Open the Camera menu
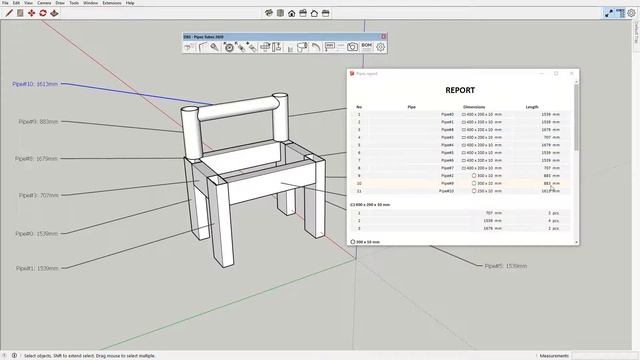The height and width of the screenshot is (360, 640). 44,3
